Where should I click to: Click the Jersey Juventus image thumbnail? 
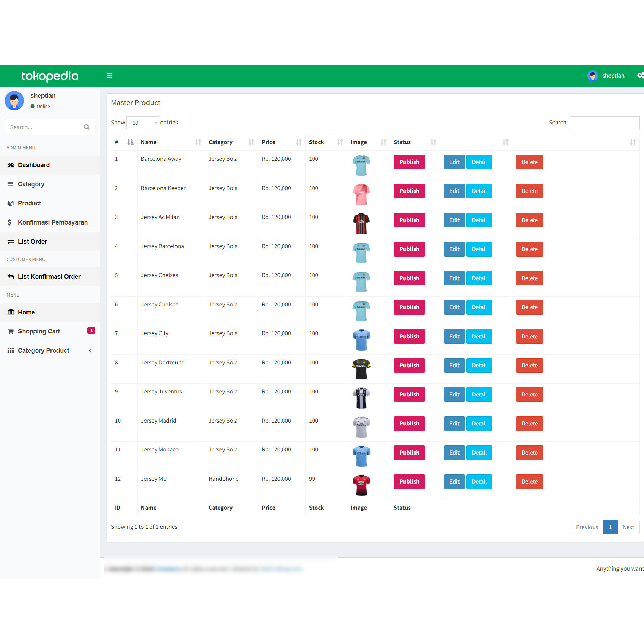tap(361, 398)
